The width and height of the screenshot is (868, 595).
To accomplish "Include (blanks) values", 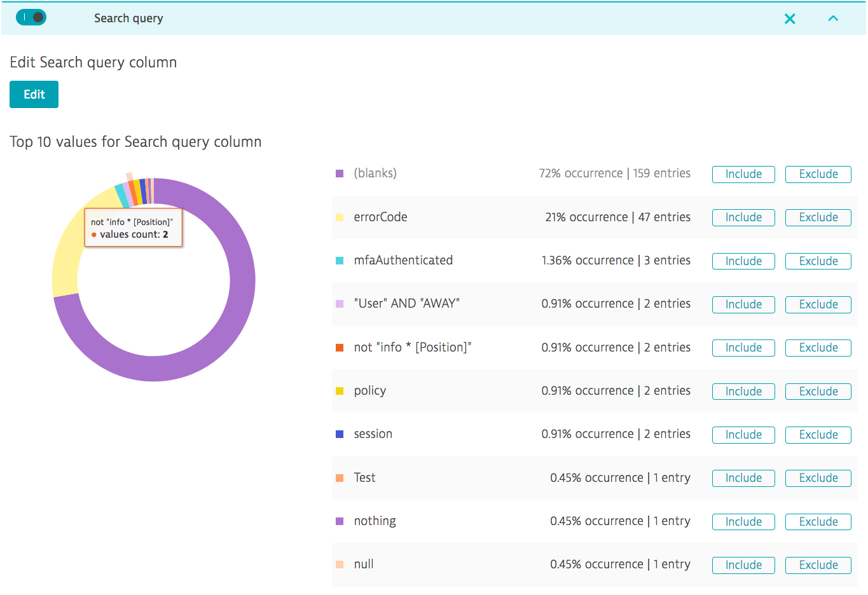I will pyautogui.click(x=743, y=174).
